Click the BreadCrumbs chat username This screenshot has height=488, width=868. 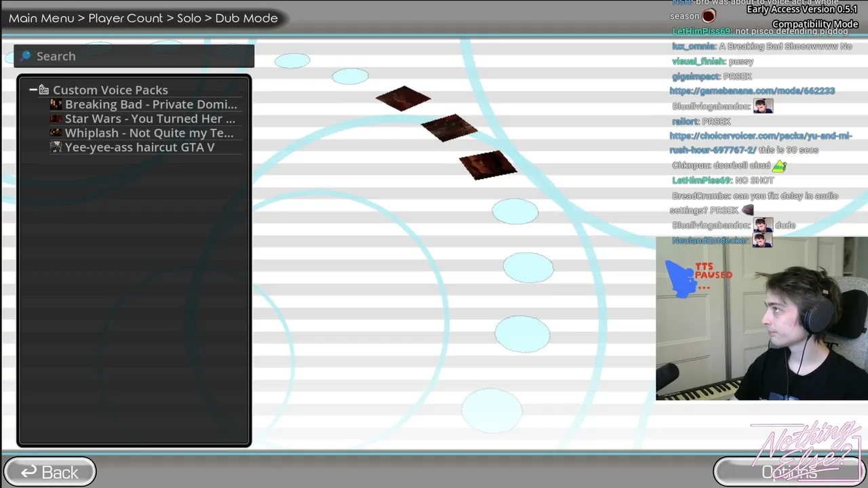[x=701, y=196]
